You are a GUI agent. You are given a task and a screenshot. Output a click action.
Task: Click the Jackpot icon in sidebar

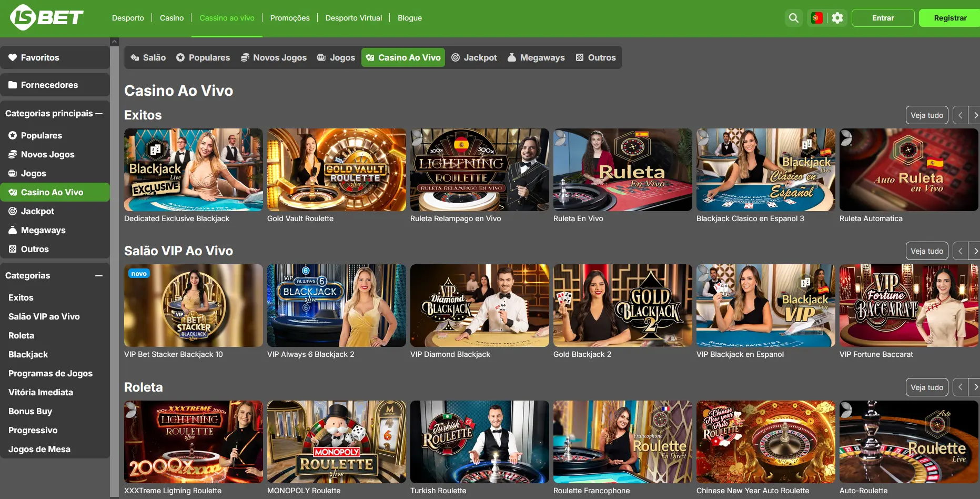[x=13, y=211]
